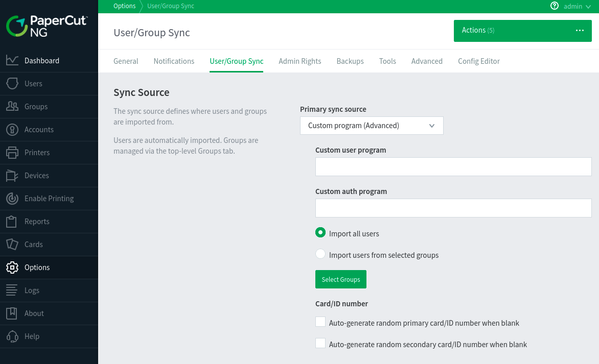Open the Primary sync source dropdown

click(x=372, y=125)
